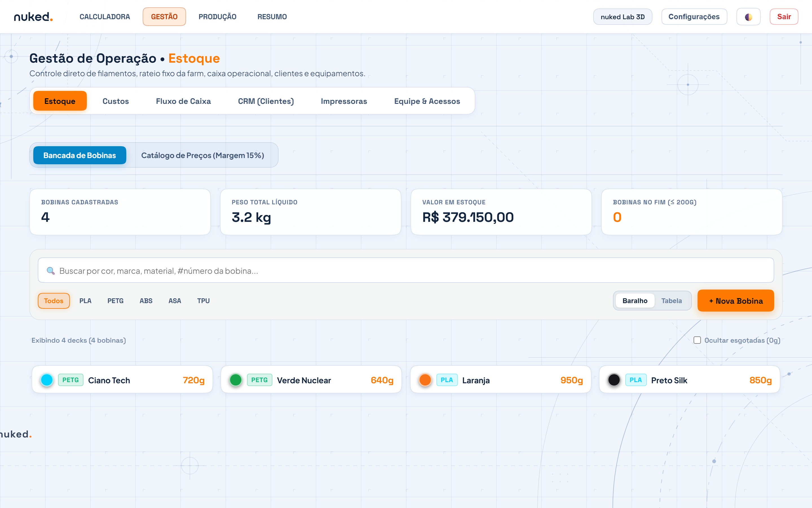This screenshot has height=508, width=812.
Task: Open Equipe & Acessos tab
Action: 427,101
